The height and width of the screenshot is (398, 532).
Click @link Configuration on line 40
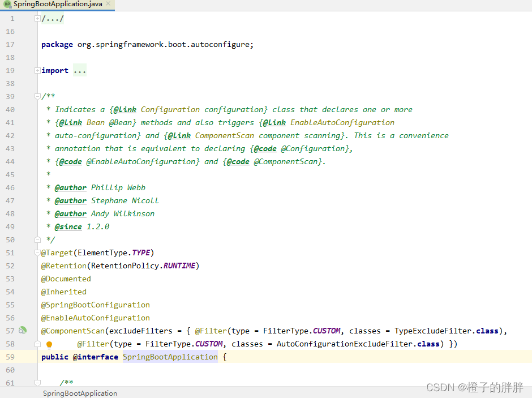point(156,110)
